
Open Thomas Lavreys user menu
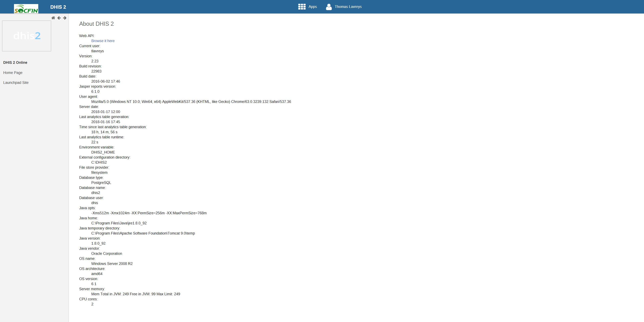(348, 7)
